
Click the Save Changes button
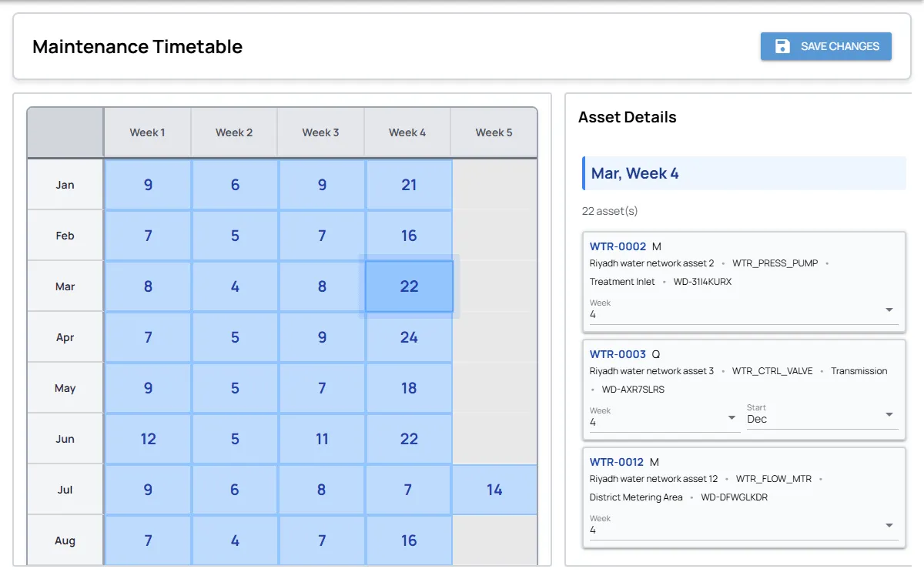pyautogui.click(x=826, y=46)
